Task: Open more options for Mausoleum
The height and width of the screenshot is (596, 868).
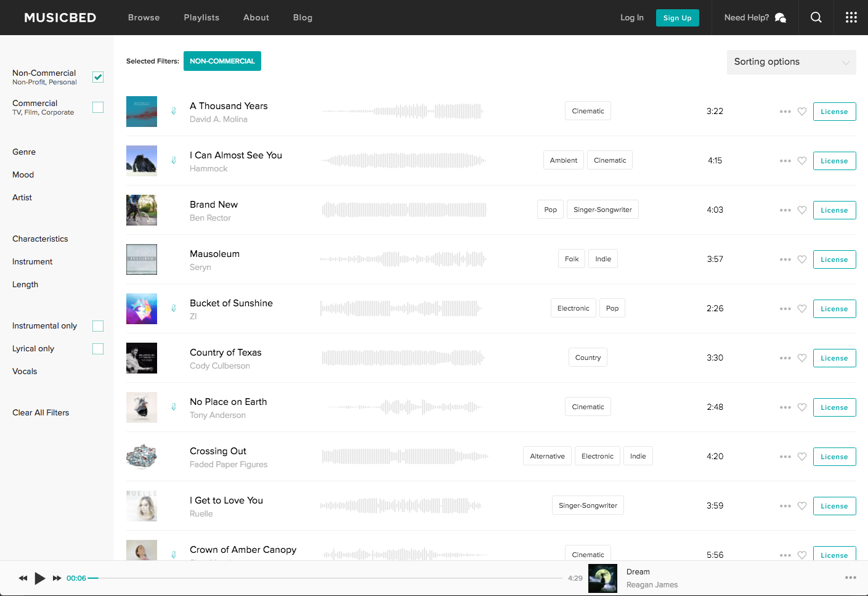Action: 785,259
